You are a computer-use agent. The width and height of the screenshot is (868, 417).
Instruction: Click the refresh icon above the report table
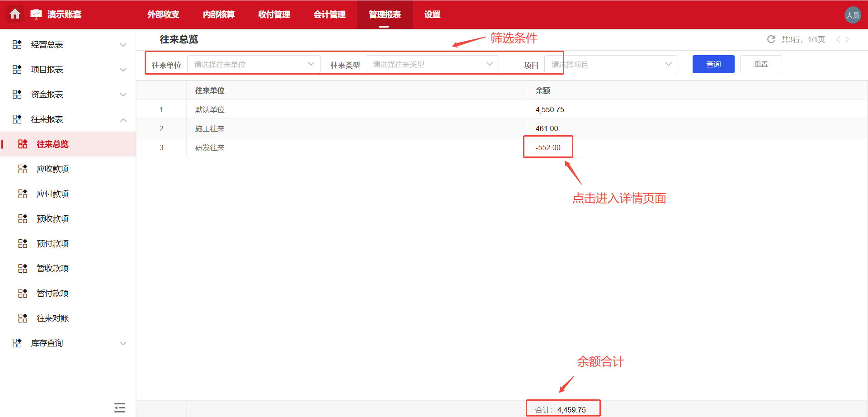(771, 39)
